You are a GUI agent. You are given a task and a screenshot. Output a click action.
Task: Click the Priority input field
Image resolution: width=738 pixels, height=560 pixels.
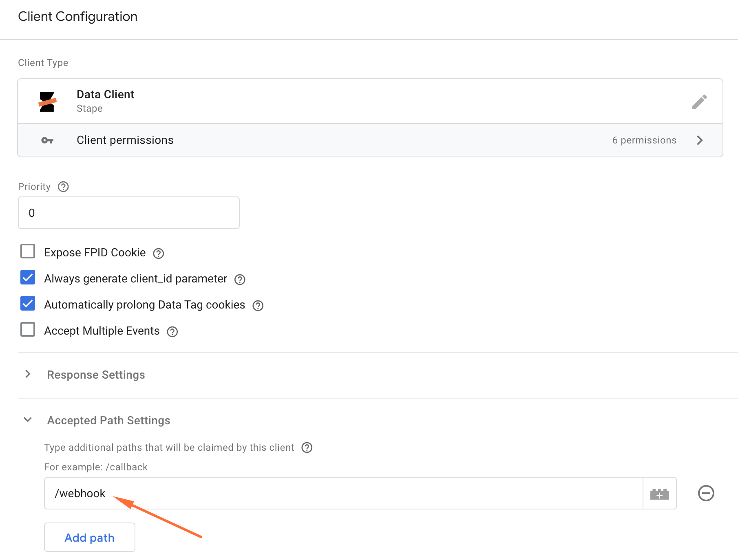click(129, 213)
